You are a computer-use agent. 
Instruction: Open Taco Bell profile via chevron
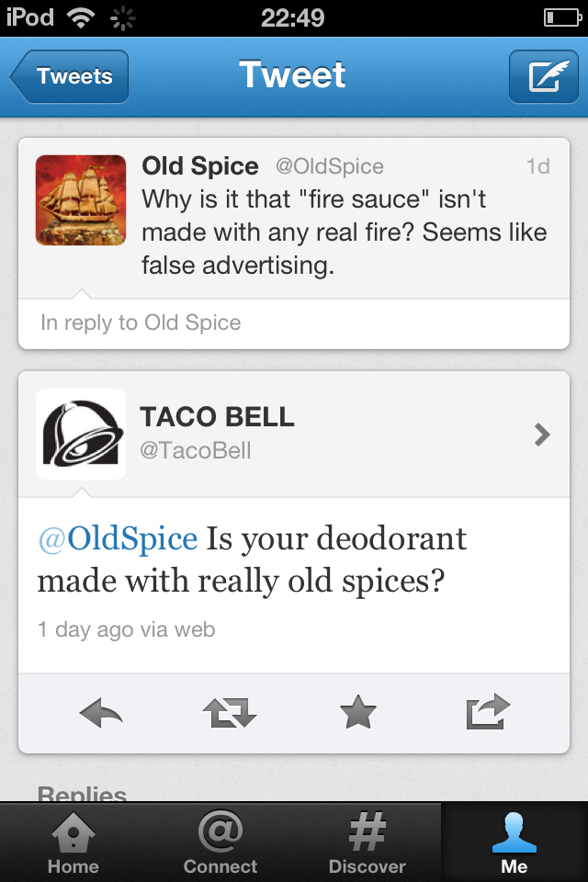[542, 435]
